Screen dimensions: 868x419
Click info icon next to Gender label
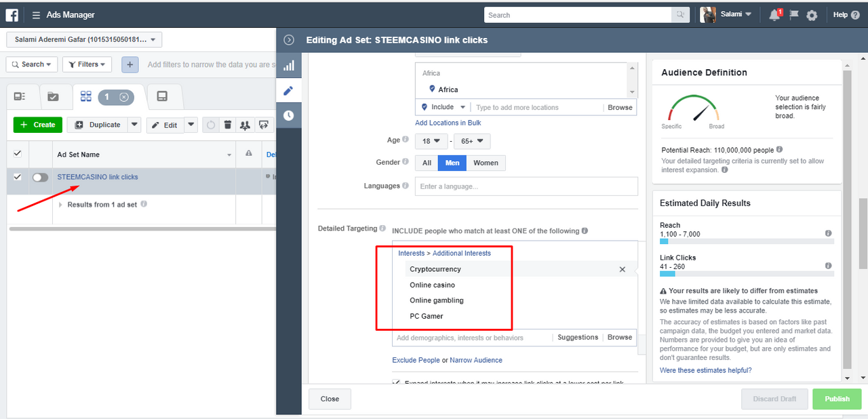click(406, 162)
